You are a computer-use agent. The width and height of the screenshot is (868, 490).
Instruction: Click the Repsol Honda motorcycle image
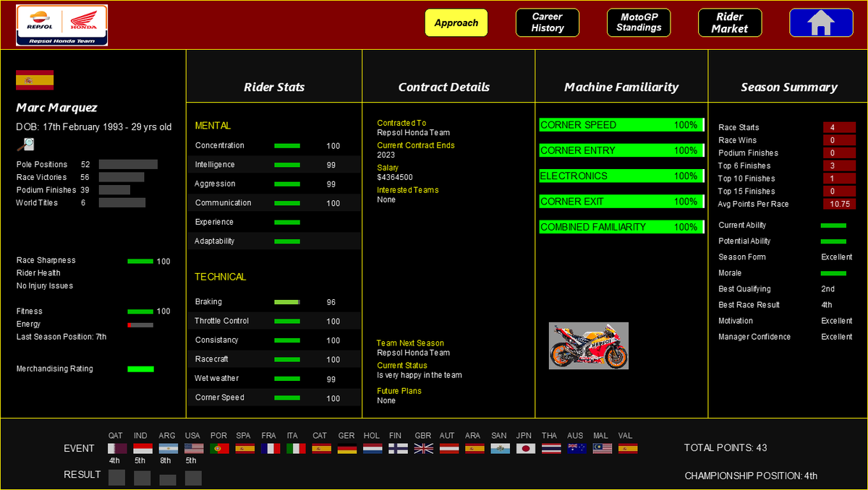click(589, 345)
